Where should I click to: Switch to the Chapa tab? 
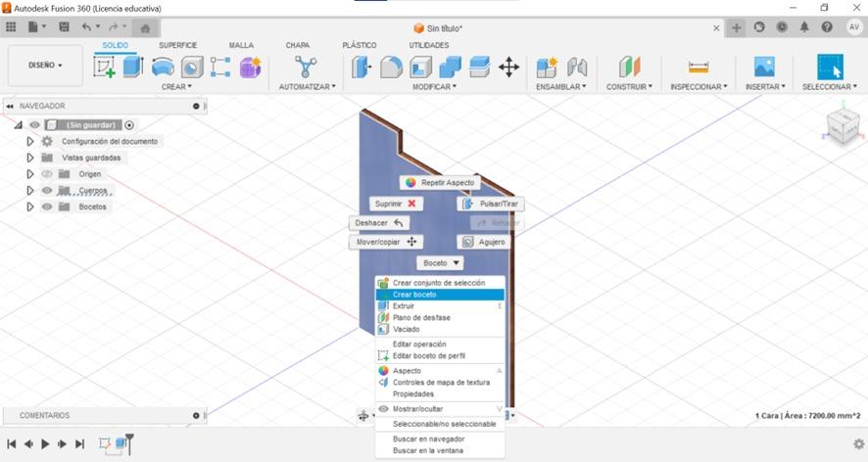[x=297, y=45]
